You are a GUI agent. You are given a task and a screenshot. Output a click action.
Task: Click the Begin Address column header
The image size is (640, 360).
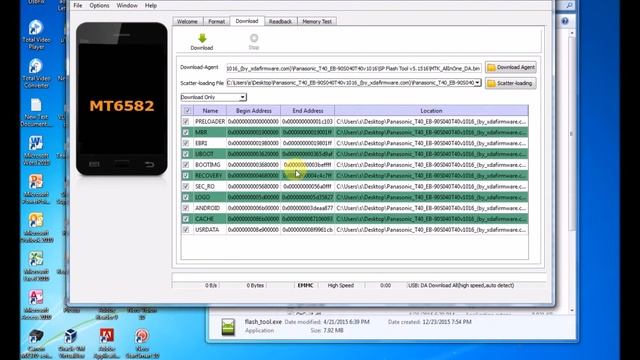(x=253, y=111)
